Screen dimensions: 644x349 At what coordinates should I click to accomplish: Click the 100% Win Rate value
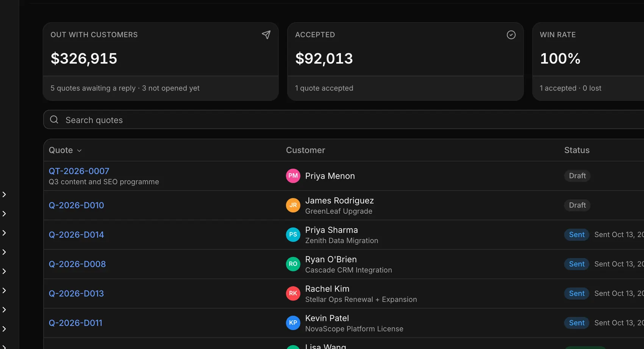[560, 59]
